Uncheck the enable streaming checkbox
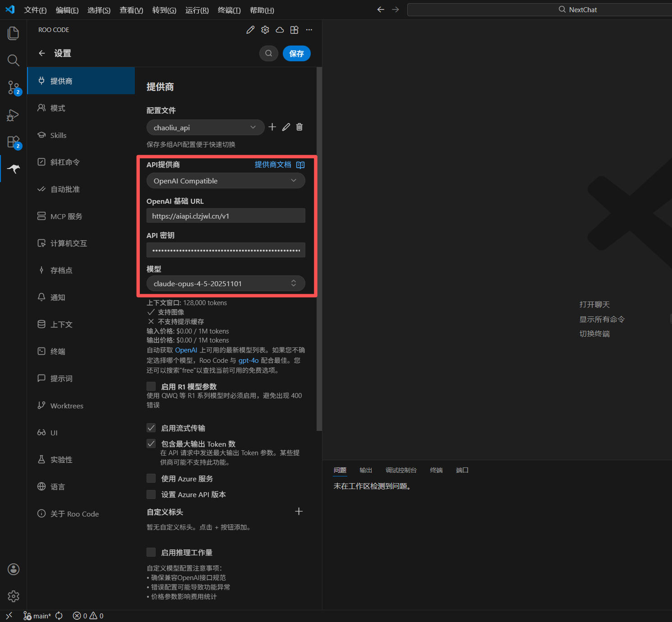672x622 pixels. pyautogui.click(x=151, y=428)
